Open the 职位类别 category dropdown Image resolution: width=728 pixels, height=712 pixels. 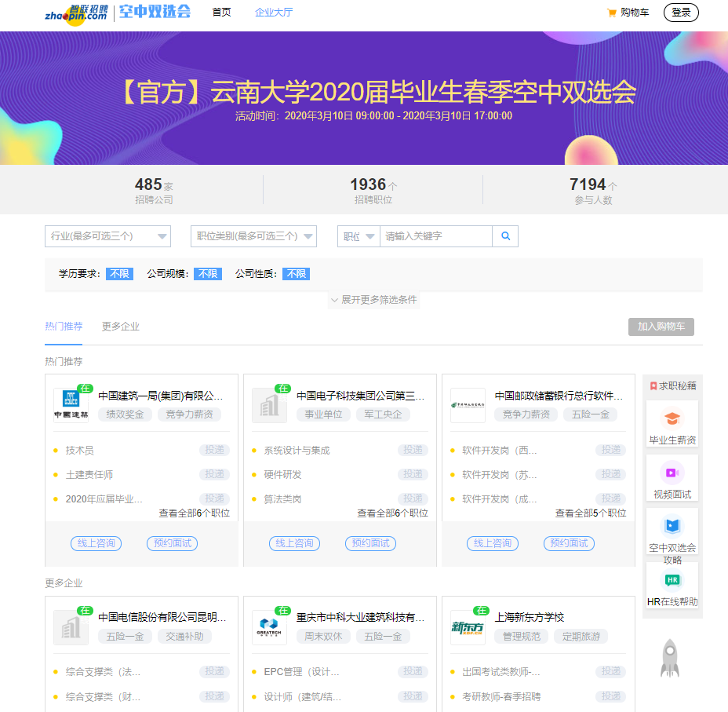point(253,236)
